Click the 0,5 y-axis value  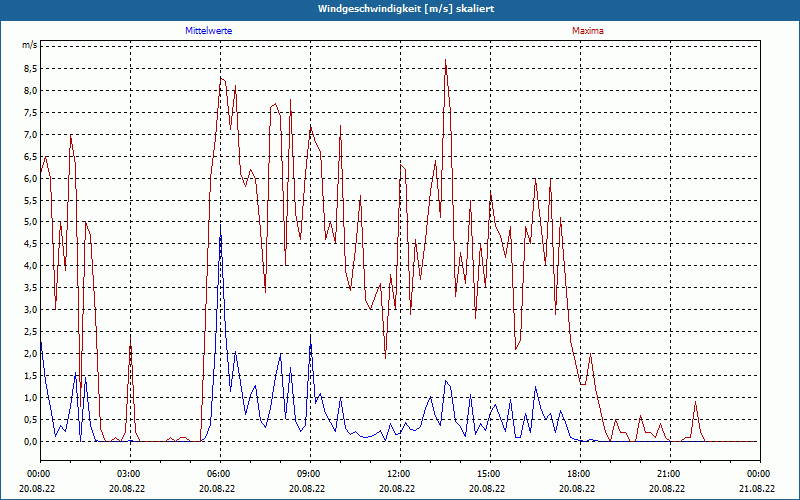tap(29, 420)
